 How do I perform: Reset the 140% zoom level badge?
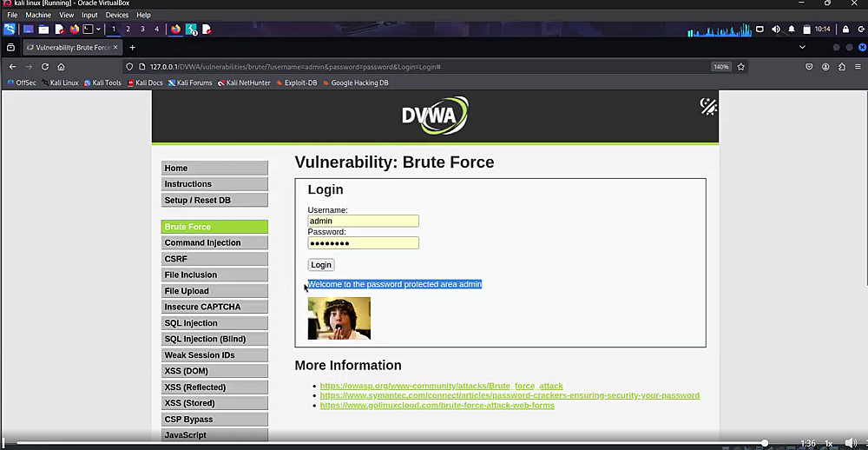tap(721, 67)
